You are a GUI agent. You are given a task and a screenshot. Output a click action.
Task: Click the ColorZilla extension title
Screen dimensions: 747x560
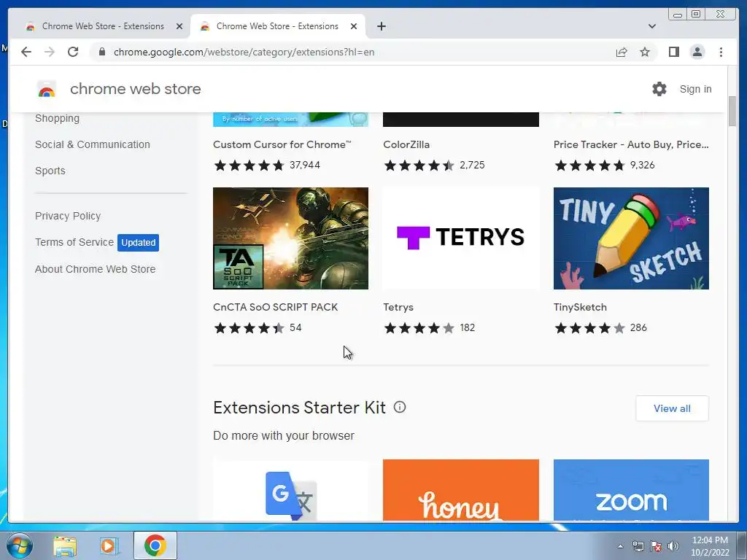click(x=406, y=144)
